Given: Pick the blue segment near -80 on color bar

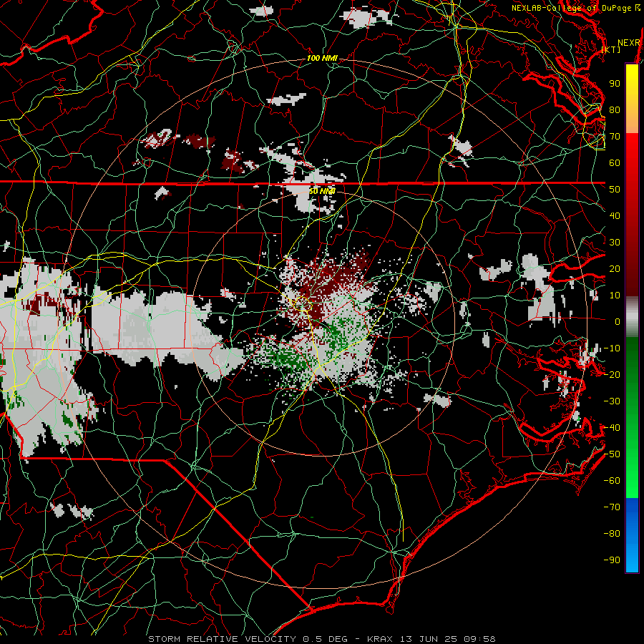Looking at the screenshot, I should point(632,534).
